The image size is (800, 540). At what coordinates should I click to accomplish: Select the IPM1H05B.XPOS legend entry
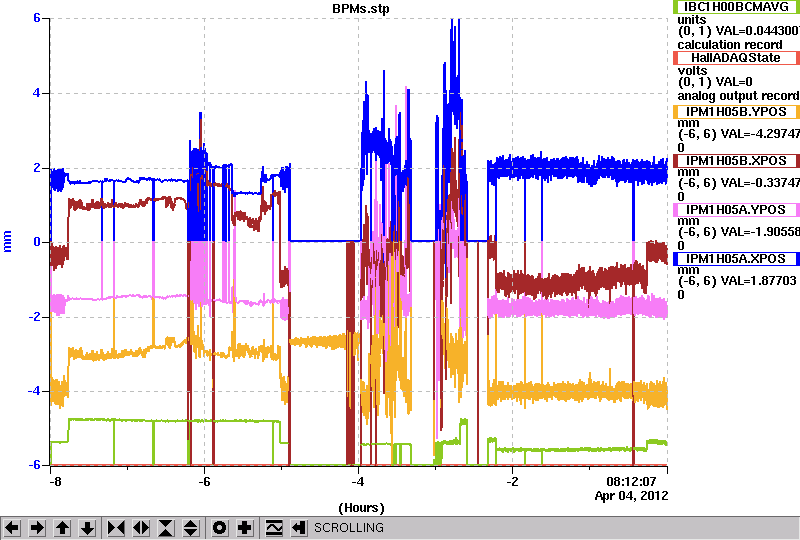coord(736,161)
